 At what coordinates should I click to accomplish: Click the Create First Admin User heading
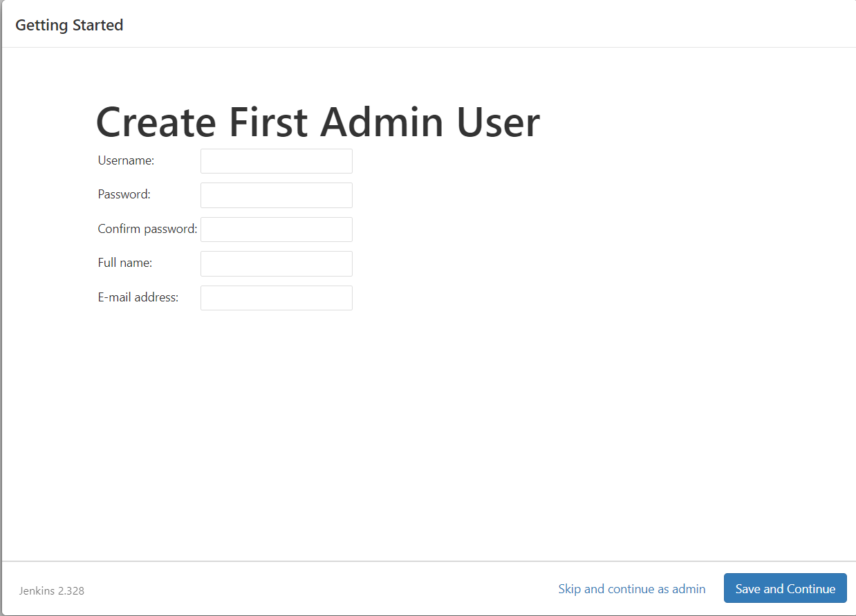coord(317,122)
